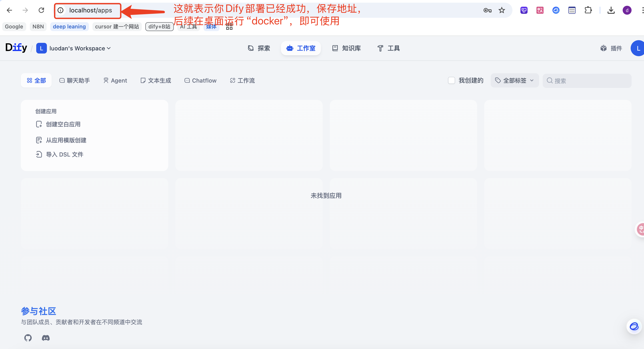Open the cursor 建一个网站 bookmark
The image size is (644, 349).
(117, 26)
